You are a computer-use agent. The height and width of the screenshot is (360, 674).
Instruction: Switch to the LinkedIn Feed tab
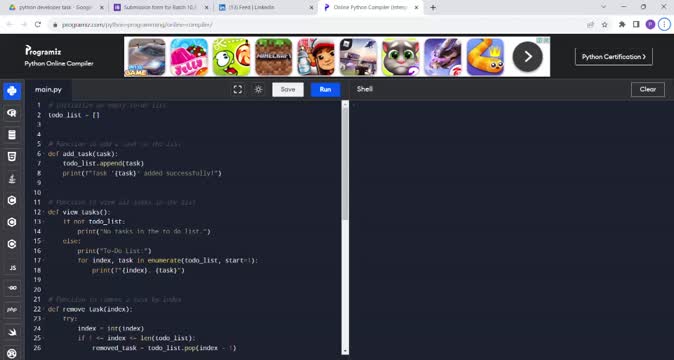(264, 7)
